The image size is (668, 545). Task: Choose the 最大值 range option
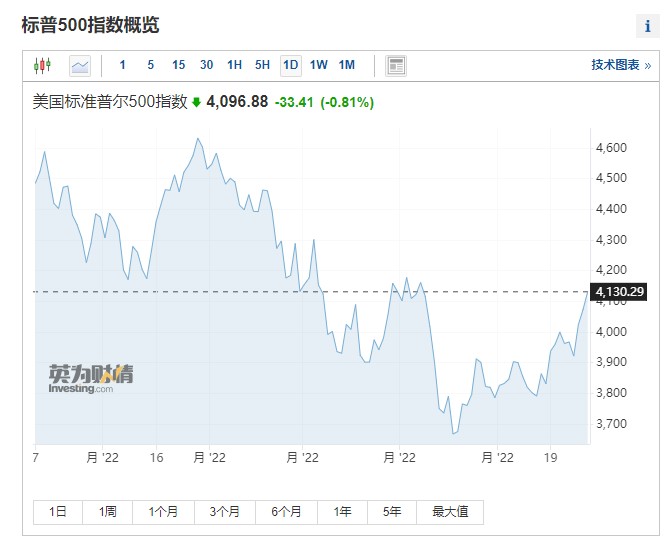coord(450,512)
